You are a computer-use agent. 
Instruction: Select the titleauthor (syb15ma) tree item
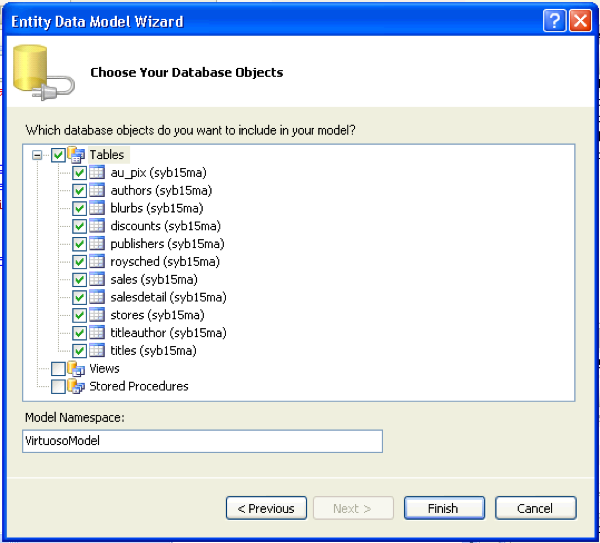click(168, 333)
